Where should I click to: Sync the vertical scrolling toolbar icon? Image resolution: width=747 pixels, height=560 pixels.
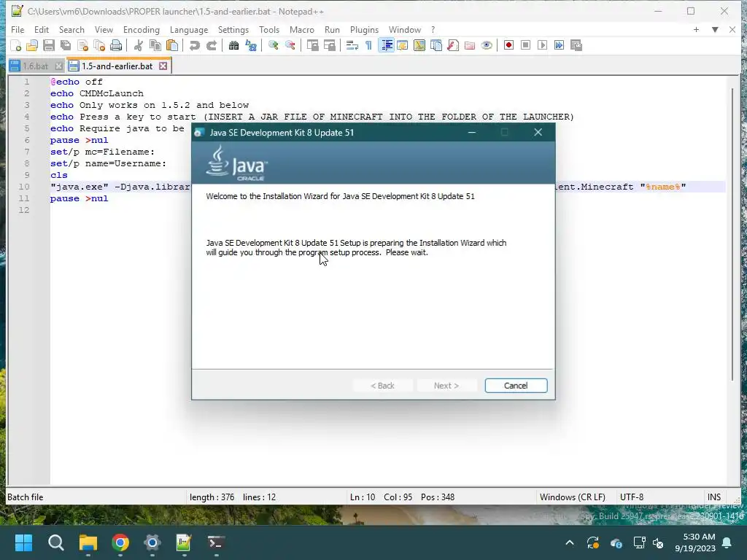click(312, 45)
